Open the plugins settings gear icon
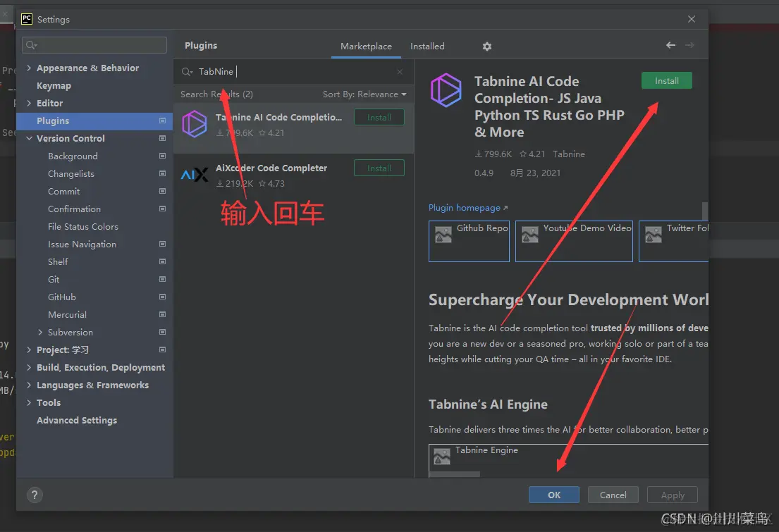 click(x=487, y=47)
